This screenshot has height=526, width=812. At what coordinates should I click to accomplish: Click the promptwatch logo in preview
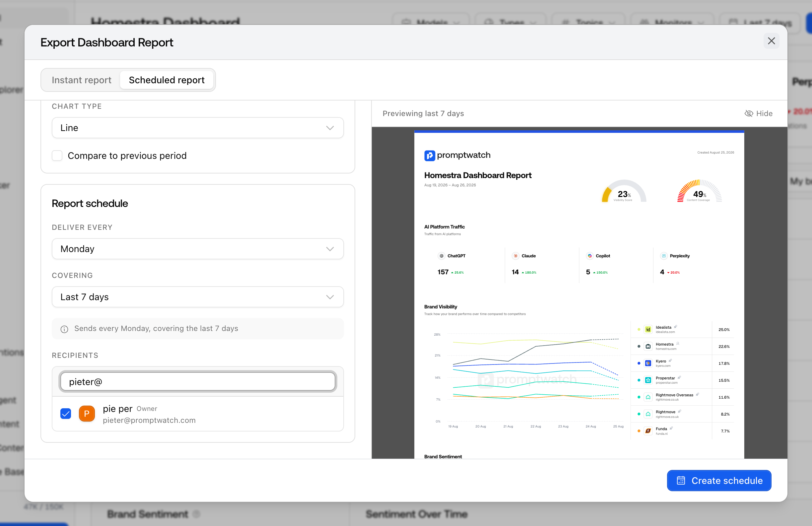tap(457, 155)
